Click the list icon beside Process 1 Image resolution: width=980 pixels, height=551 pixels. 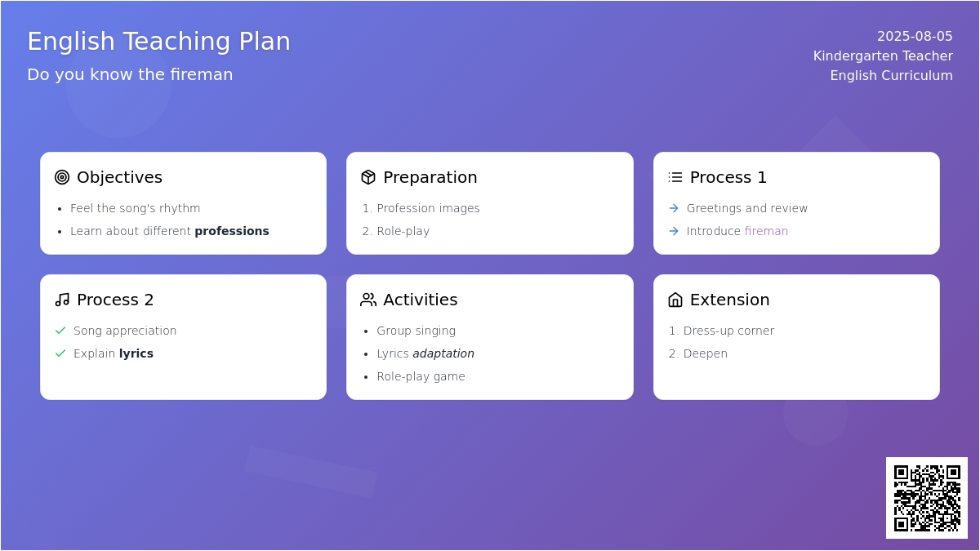pyautogui.click(x=675, y=177)
